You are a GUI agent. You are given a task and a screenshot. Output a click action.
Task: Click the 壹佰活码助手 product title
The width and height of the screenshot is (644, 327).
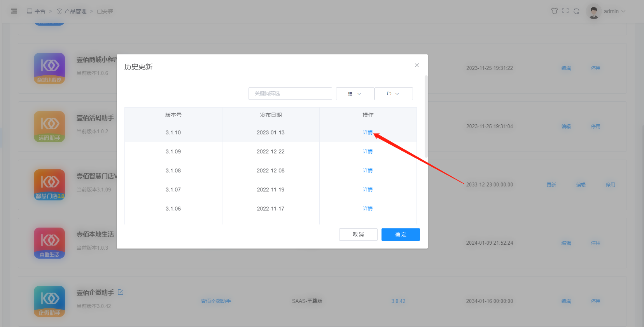(x=95, y=118)
